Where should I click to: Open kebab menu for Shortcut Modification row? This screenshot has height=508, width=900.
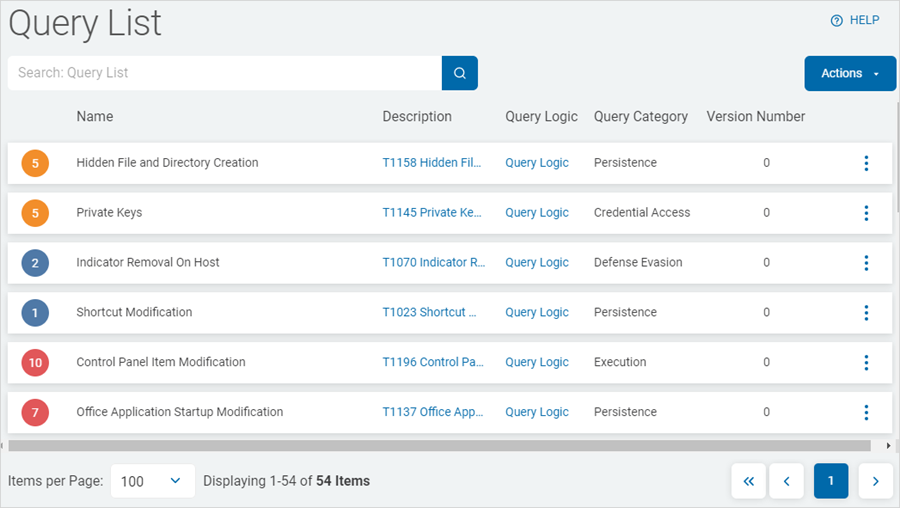(865, 313)
